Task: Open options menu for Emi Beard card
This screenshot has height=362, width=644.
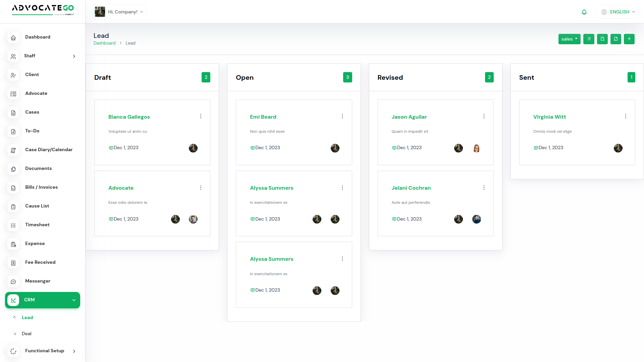Action: 342,116
